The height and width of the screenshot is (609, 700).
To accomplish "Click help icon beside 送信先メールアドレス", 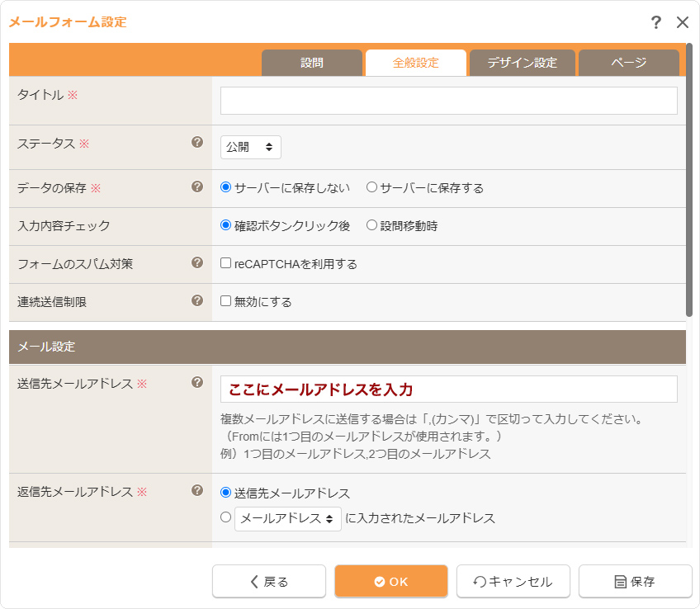I will [x=197, y=382].
